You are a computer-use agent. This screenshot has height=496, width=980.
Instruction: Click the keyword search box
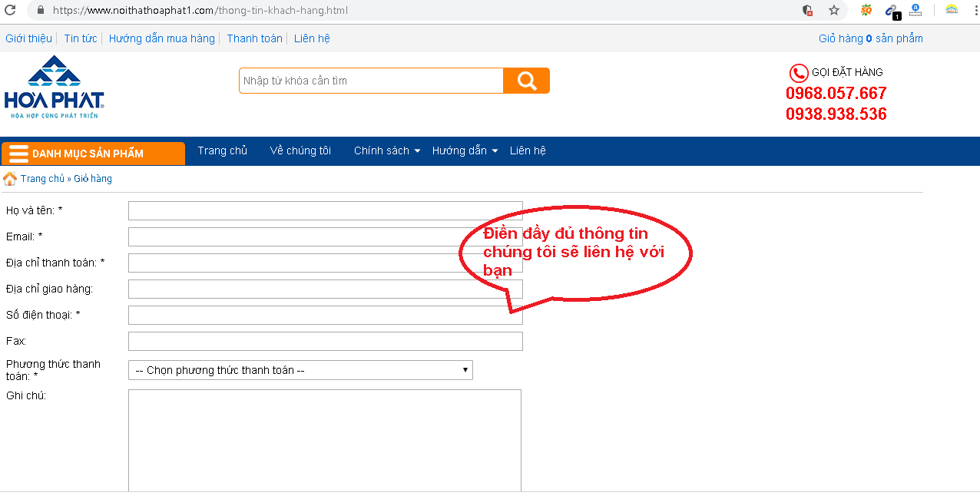click(371, 81)
